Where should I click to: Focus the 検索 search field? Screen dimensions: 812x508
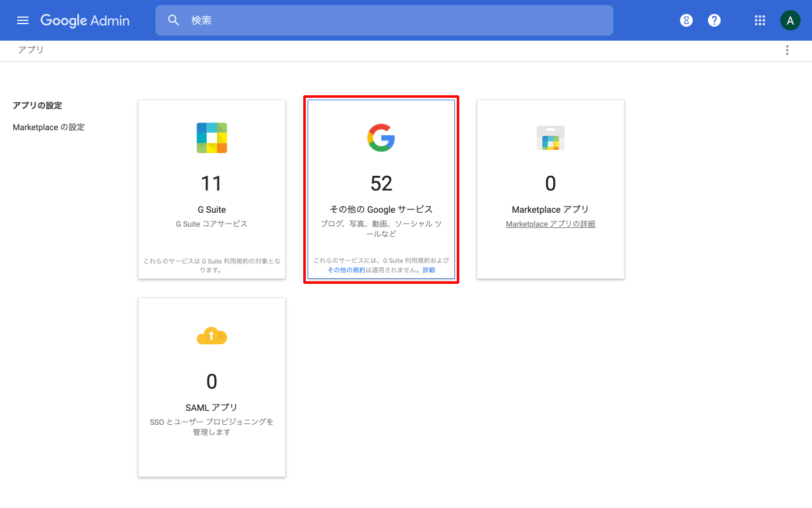click(384, 20)
